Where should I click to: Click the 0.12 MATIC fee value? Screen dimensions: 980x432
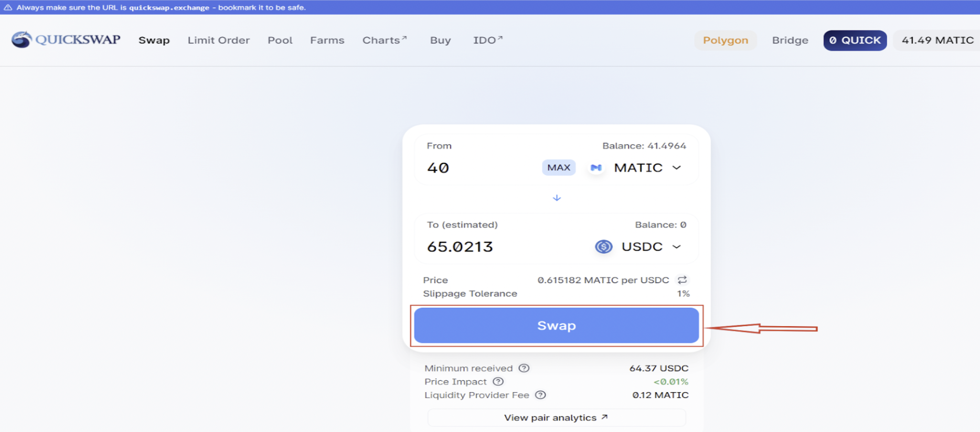click(x=661, y=395)
